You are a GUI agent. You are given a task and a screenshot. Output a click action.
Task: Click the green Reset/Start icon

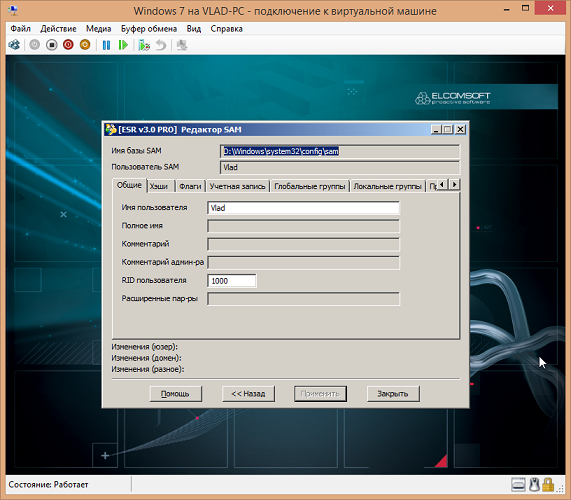coord(123,45)
